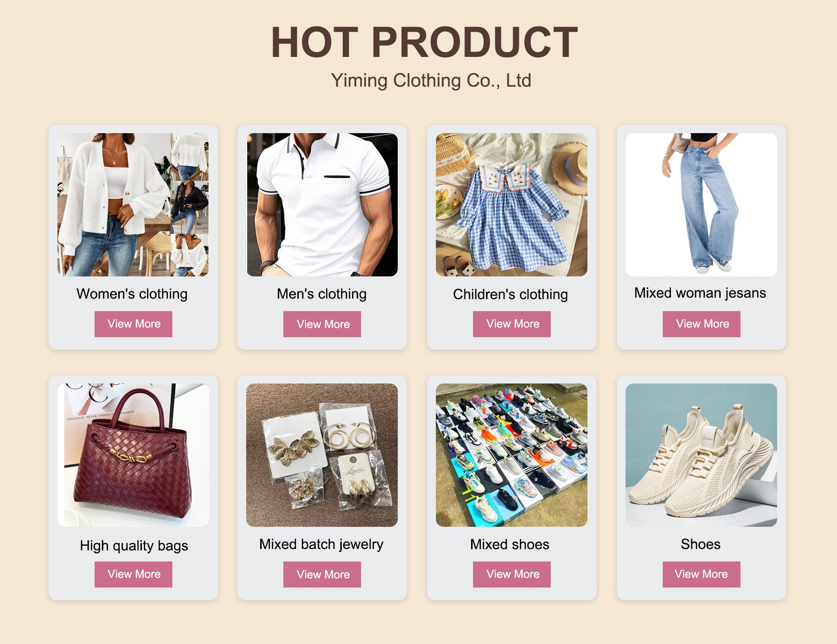
Task: Click the Men's clothing title
Action: coord(322,294)
